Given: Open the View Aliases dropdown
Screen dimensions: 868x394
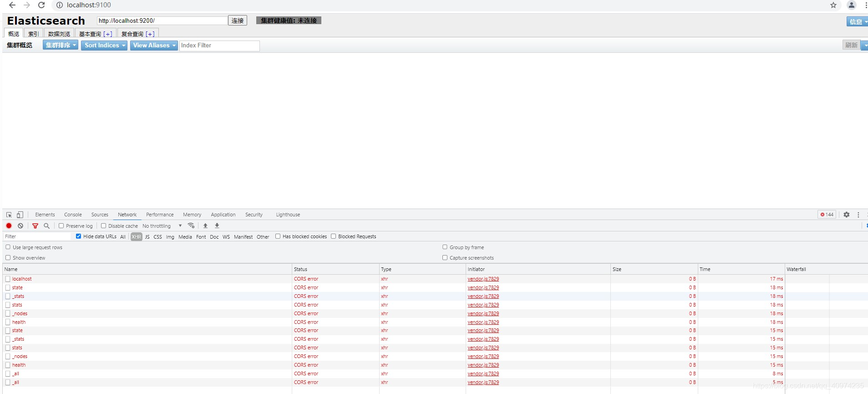Looking at the screenshot, I should point(154,45).
